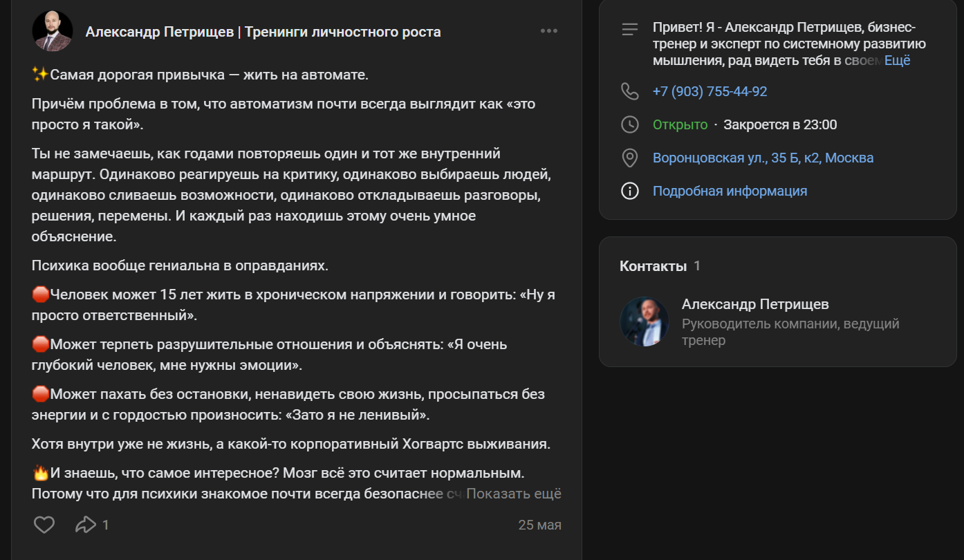The width and height of the screenshot is (964, 560).
Task: Click the clock icon next to Открыто
Action: click(630, 124)
